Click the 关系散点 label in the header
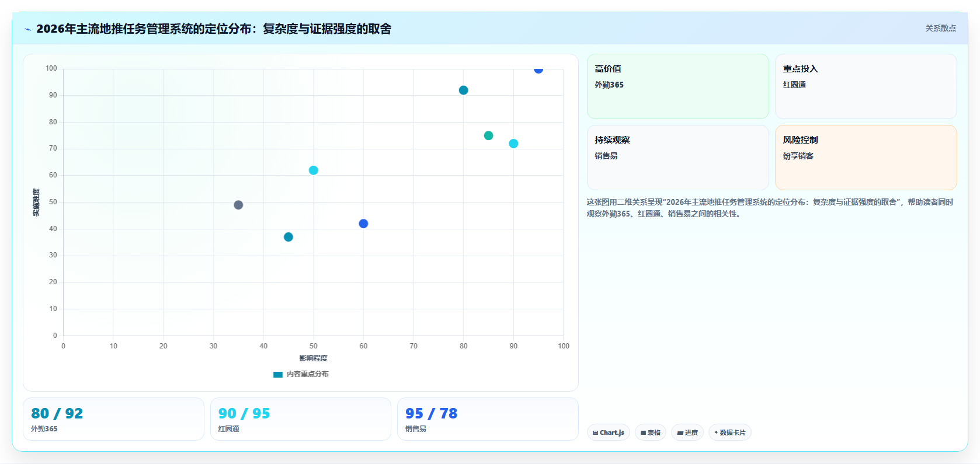 [940, 28]
